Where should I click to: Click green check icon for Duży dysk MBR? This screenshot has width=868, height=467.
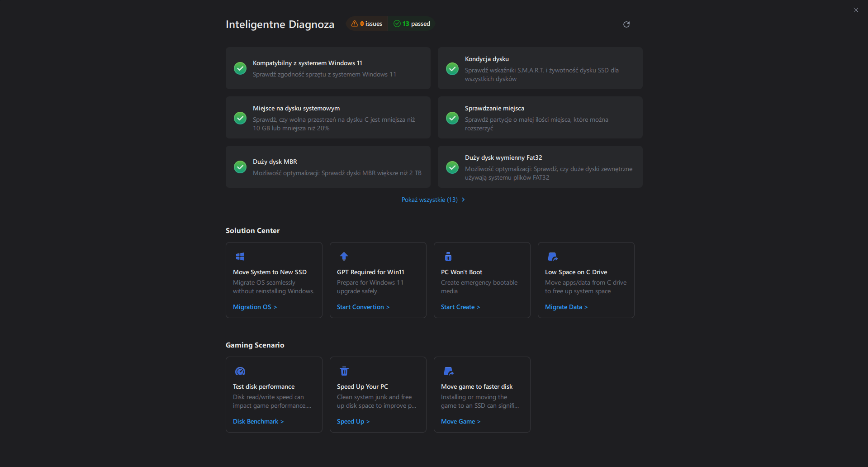(240, 167)
